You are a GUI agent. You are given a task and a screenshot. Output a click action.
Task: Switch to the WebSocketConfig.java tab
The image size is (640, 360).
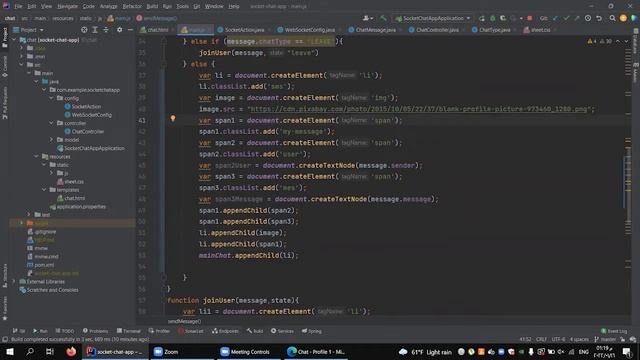pos(309,30)
